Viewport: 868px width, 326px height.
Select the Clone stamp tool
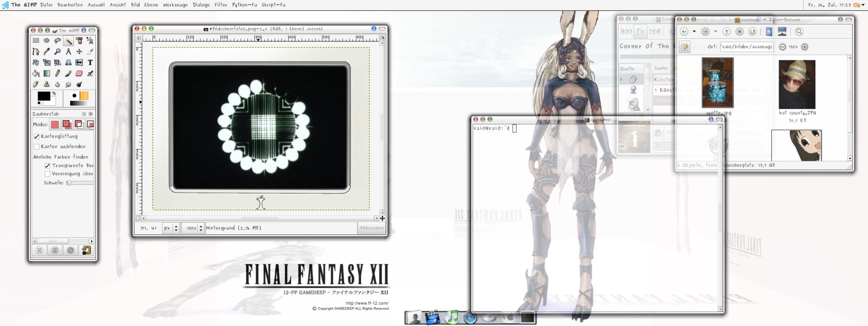pyautogui.click(x=46, y=84)
